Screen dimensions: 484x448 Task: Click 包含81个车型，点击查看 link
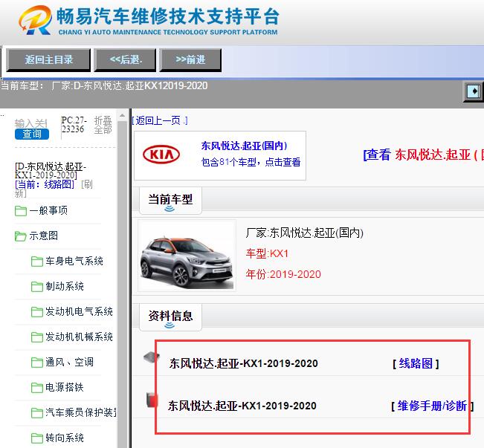[251, 162]
